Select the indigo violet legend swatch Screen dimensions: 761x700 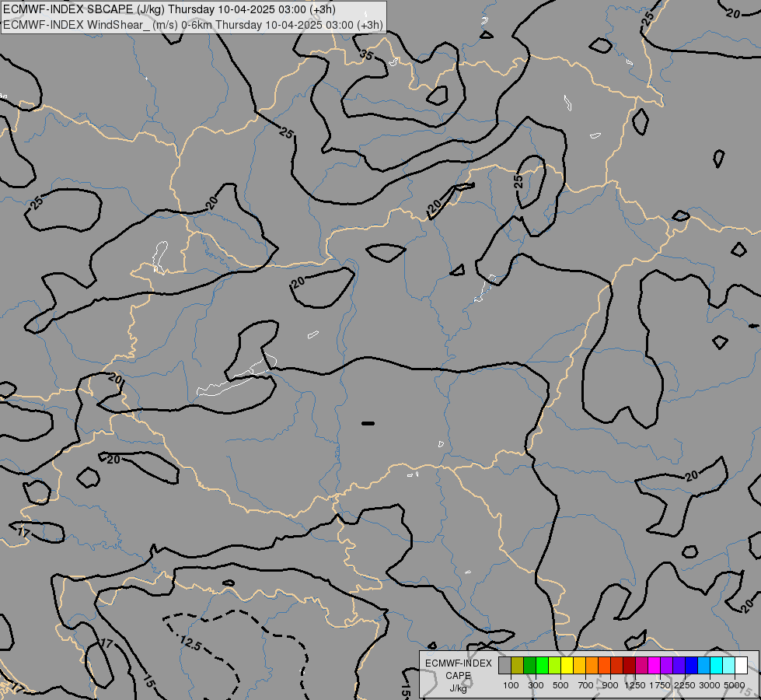click(679, 666)
